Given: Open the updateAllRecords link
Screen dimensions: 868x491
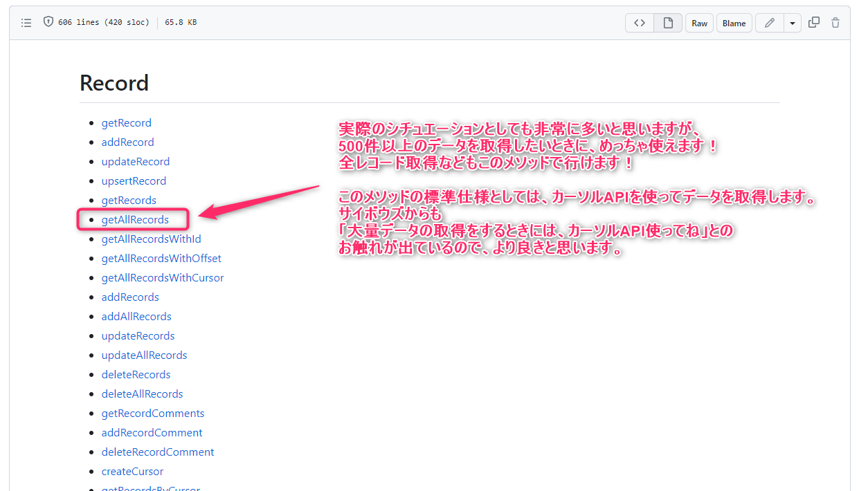Looking at the screenshot, I should tap(144, 355).
